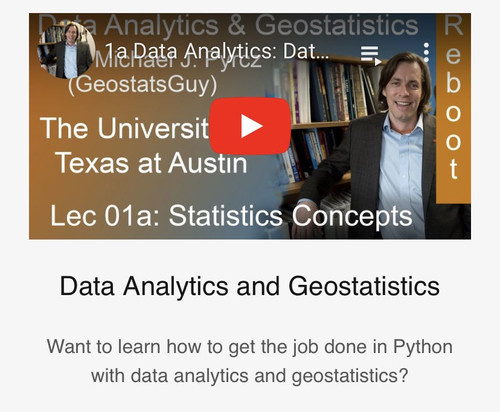Open the '1a Data Analytics' video title link

point(217,52)
